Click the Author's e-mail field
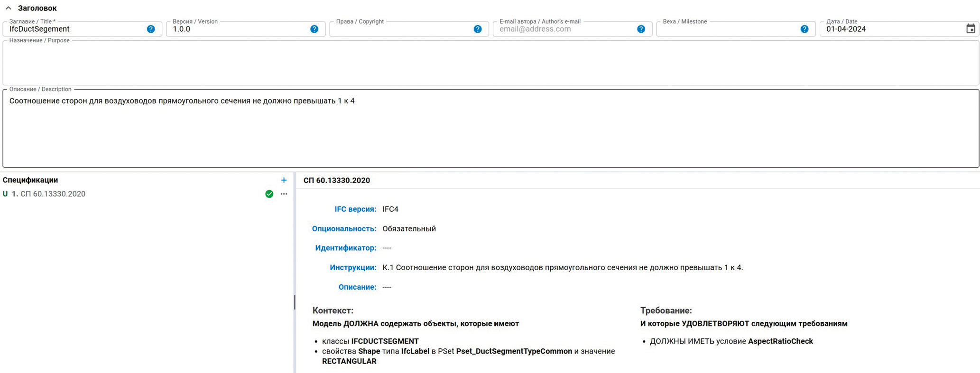This screenshot has width=980, height=373. click(564, 29)
